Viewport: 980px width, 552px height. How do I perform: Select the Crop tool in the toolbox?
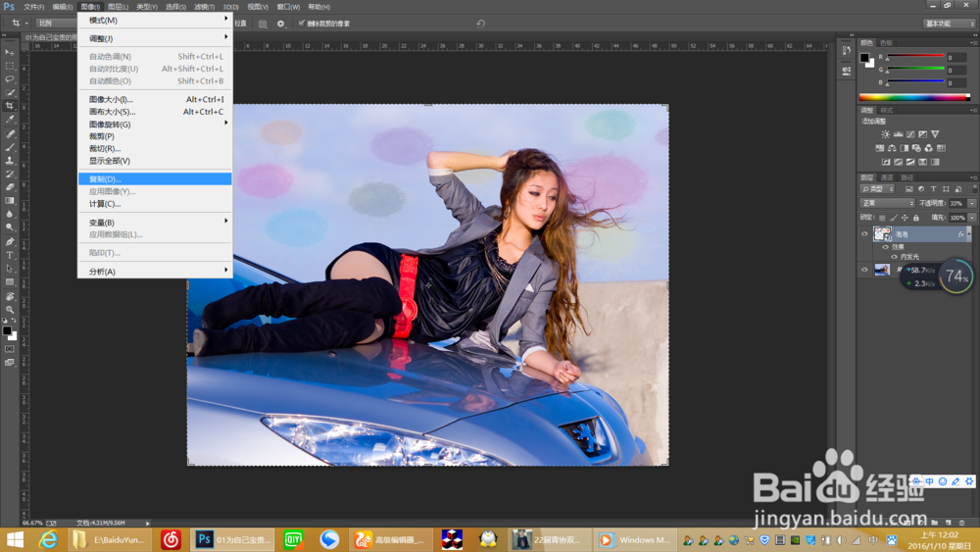(x=10, y=106)
